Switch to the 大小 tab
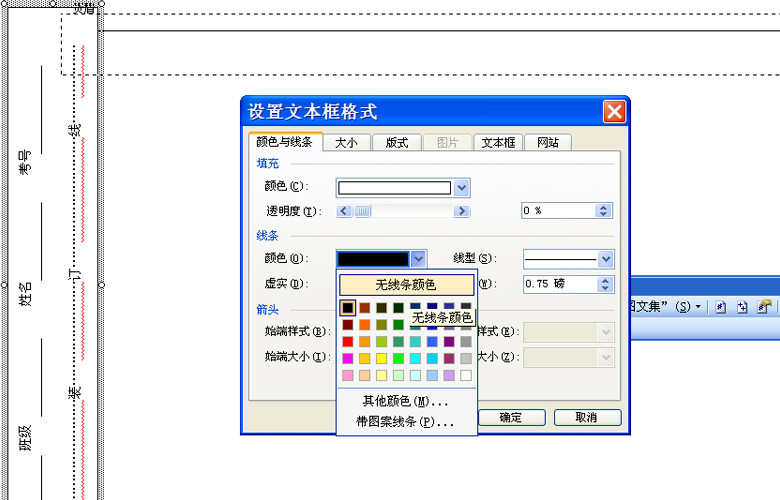The image size is (780, 500). (346, 143)
